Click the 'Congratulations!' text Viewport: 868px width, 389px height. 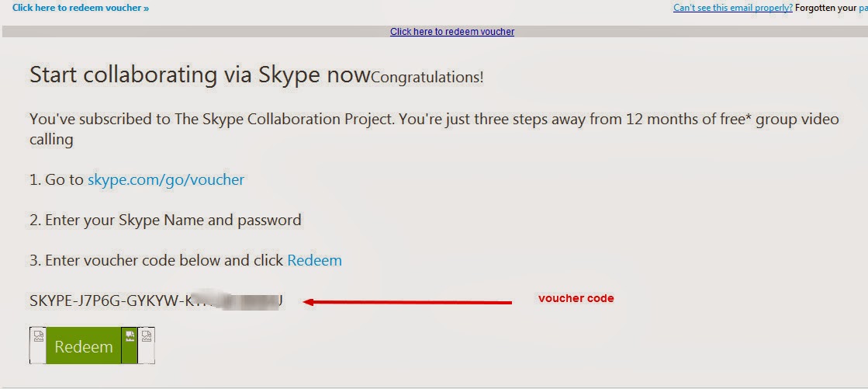tap(427, 77)
